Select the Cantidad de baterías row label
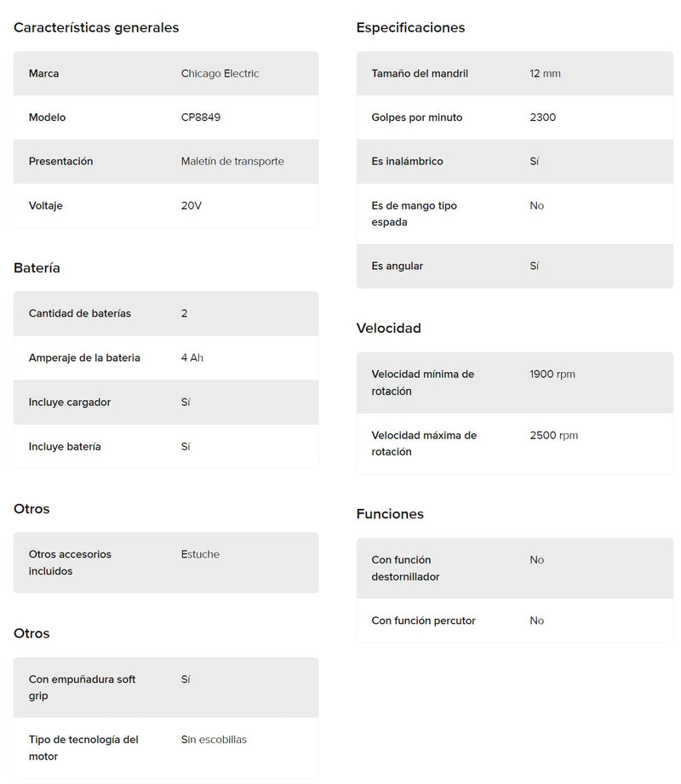Image resolution: width=681 pixels, height=784 pixels. click(80, 313)
